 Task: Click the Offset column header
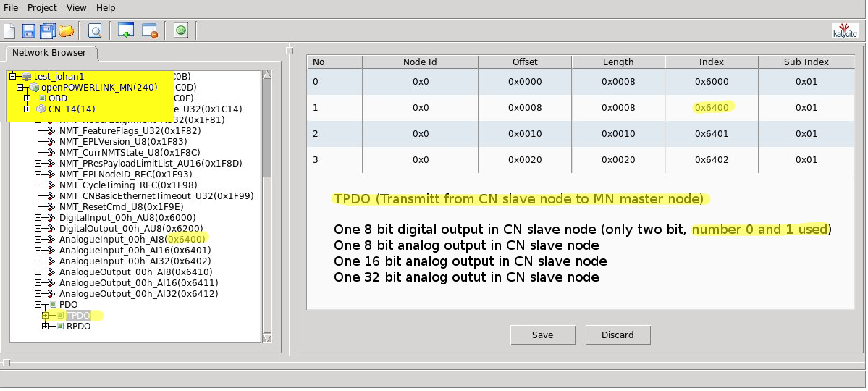(525, 62)
